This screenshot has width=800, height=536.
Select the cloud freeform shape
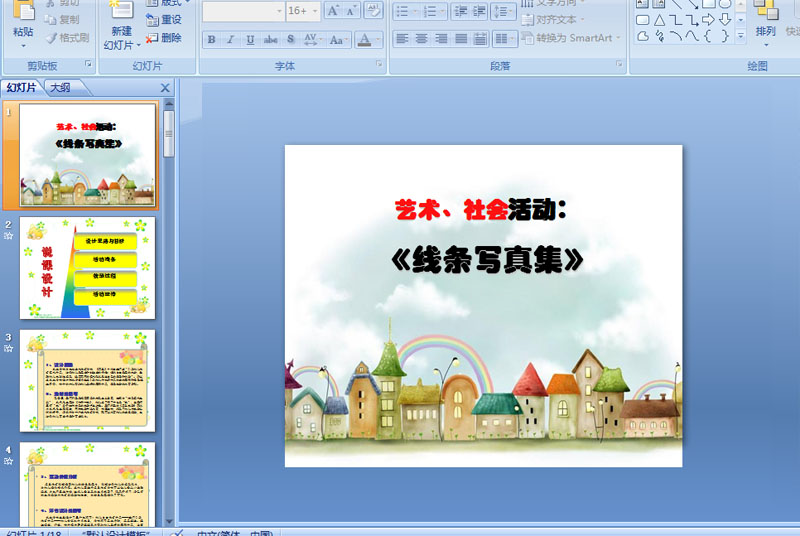643,36
